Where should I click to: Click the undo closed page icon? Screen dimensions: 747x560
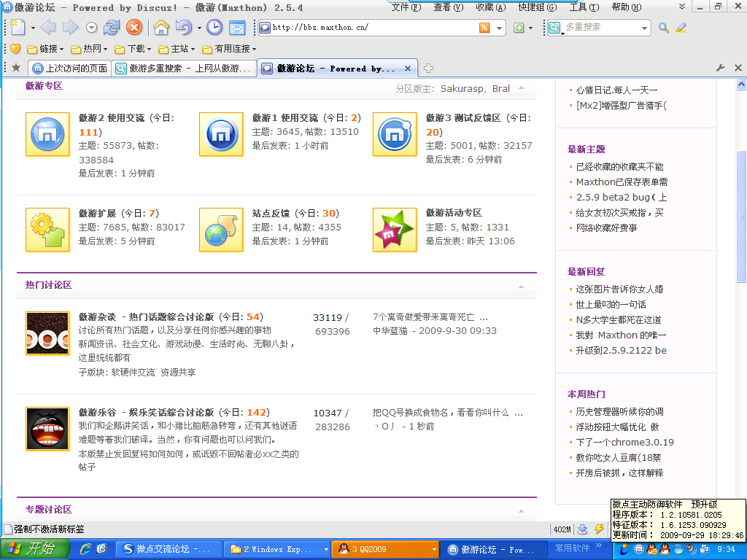(x=183, y=27)
